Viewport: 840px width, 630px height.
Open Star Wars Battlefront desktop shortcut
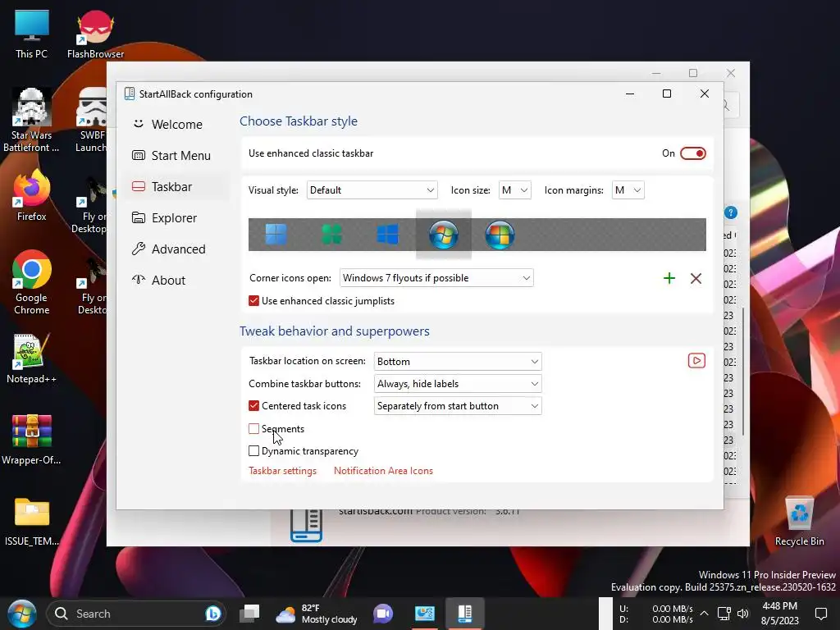[x=32, y=120]
